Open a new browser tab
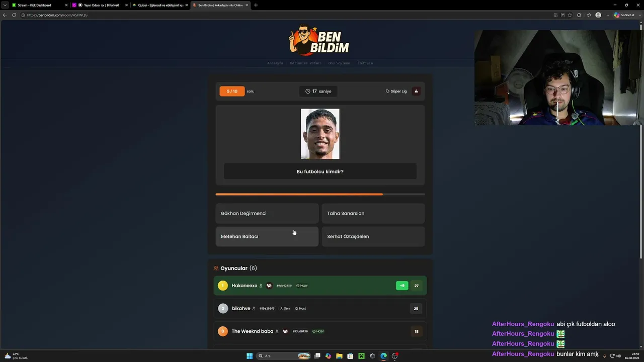Viewport: 644px width, 362px height. coord(256,5)
